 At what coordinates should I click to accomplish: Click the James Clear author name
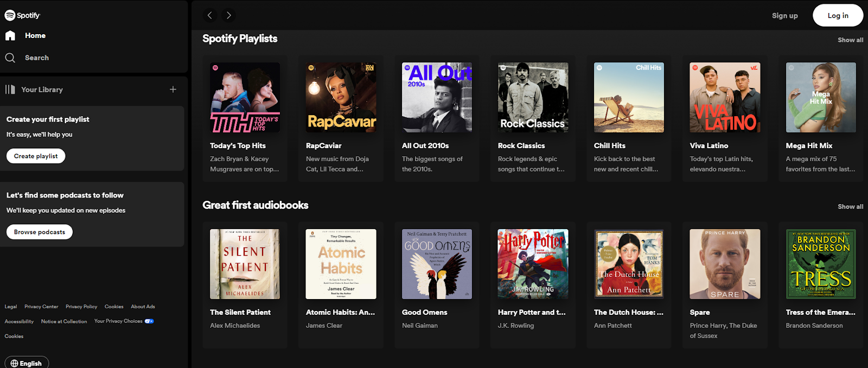[x=324, y=326]
